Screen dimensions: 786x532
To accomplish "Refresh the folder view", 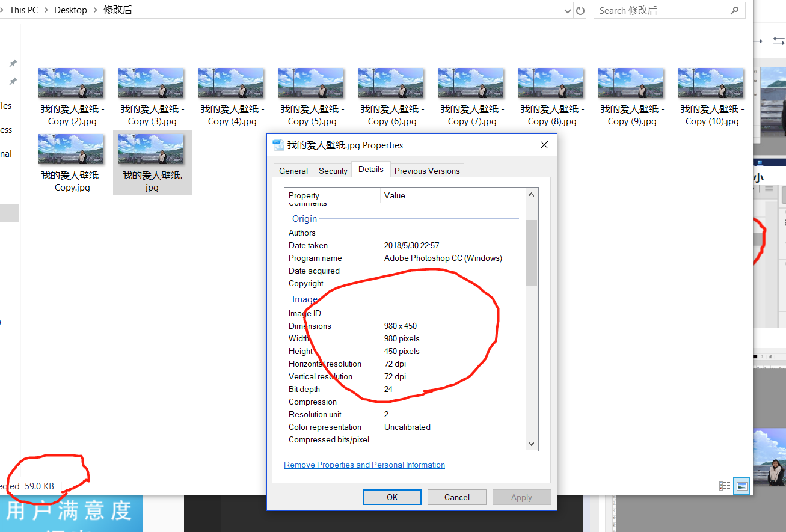I will (580, 10).
